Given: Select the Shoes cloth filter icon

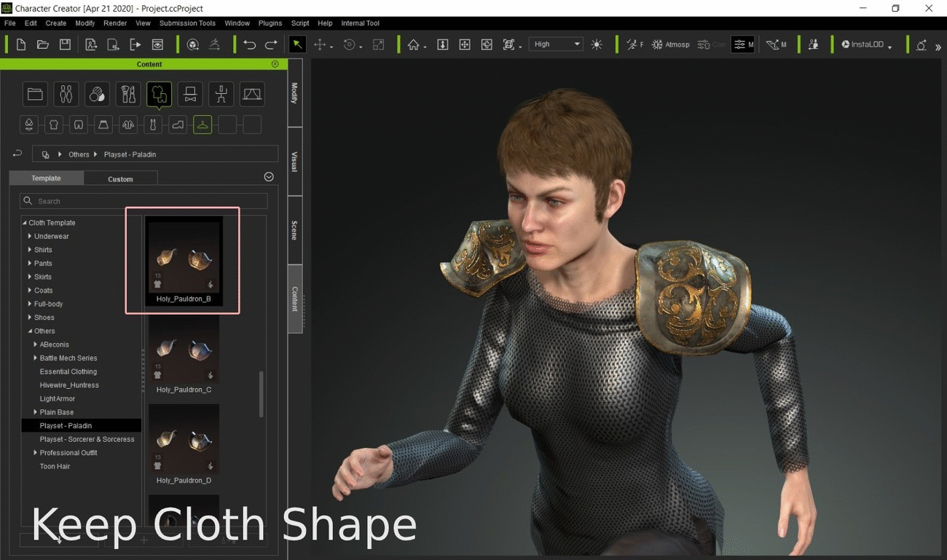Looking at the screenshot, I should pyautogui.click(x=178, y=125).
